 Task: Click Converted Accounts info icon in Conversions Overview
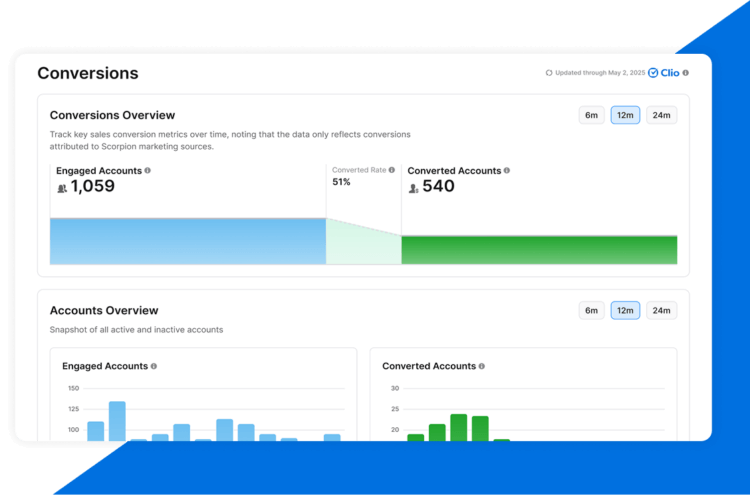pyautogui.click(x=507, y=171)
